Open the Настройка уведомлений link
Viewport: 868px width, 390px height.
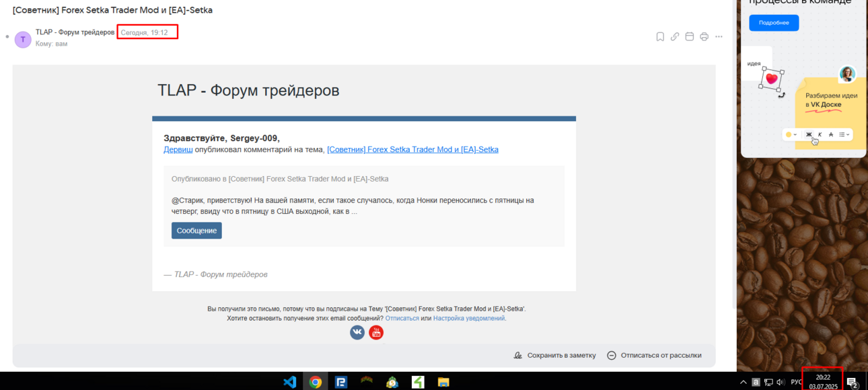pyautogui.click(x=469, y=318)
